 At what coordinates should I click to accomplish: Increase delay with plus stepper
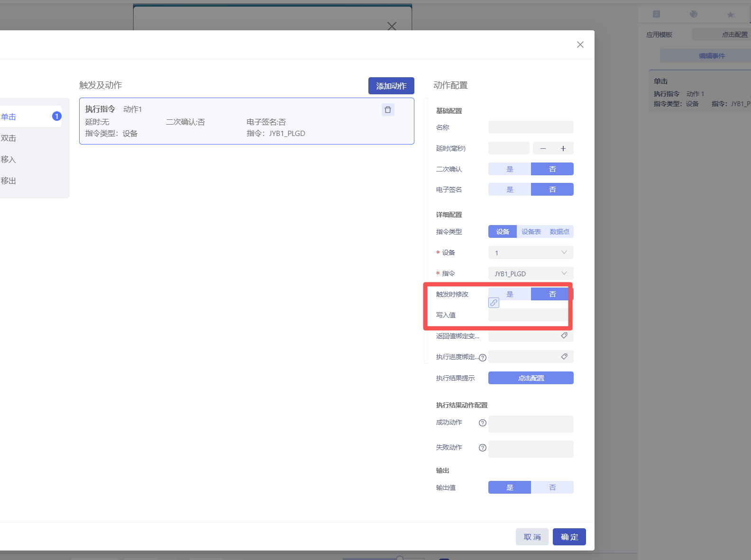tap(563, 148)
